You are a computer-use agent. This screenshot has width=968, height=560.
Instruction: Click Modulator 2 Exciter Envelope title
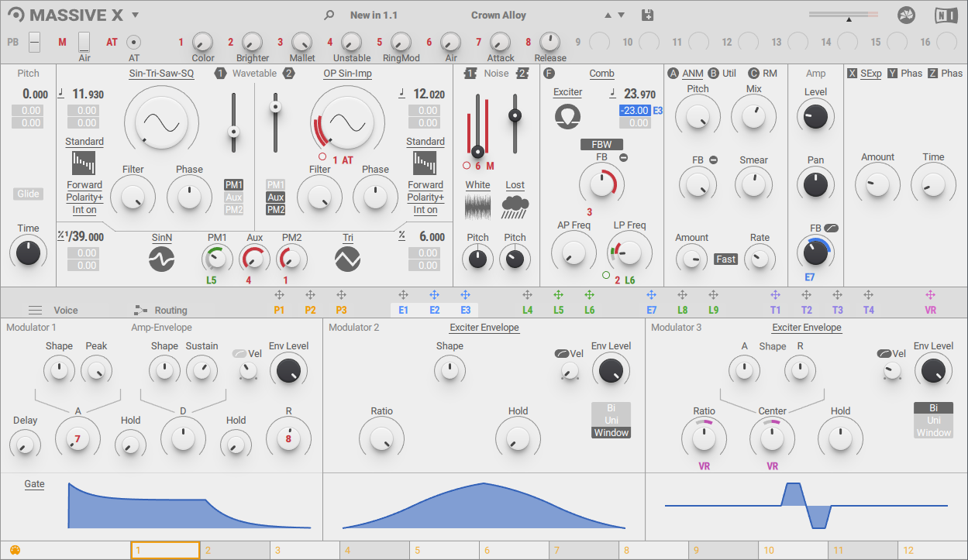(484, 328)
